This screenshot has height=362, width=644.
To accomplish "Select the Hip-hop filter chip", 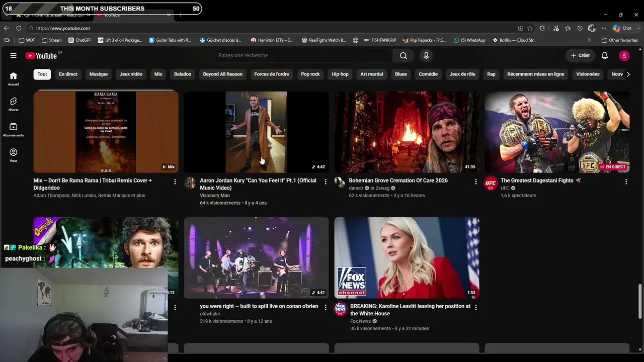I will tap(340, 74).
